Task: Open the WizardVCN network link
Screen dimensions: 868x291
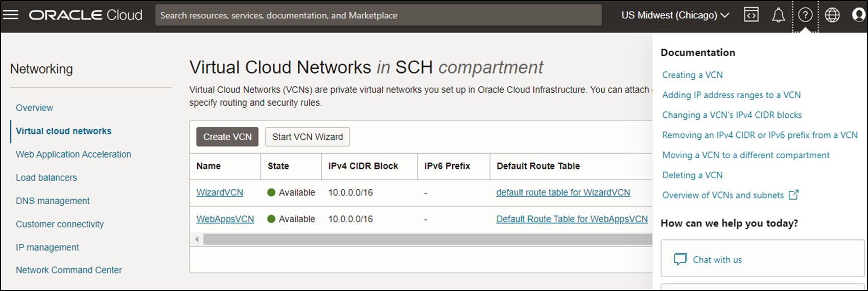Action: pyautogui.click(x=220, y=192)
